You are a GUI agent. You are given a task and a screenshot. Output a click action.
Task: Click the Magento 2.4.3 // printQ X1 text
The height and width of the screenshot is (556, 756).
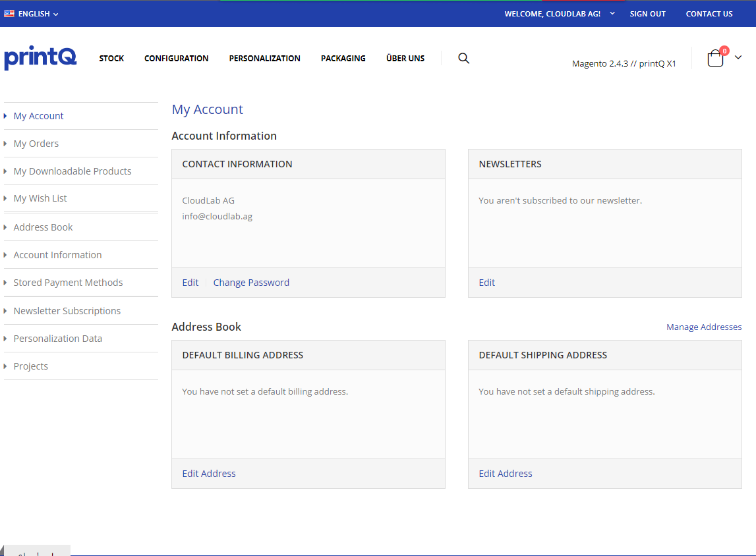click(624, 64)
